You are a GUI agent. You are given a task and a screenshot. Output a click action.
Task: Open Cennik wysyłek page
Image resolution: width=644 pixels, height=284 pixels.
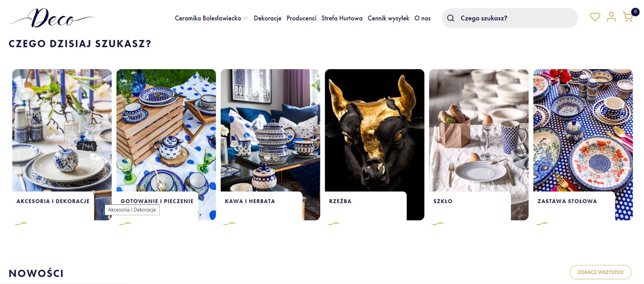tap(388, 18)
